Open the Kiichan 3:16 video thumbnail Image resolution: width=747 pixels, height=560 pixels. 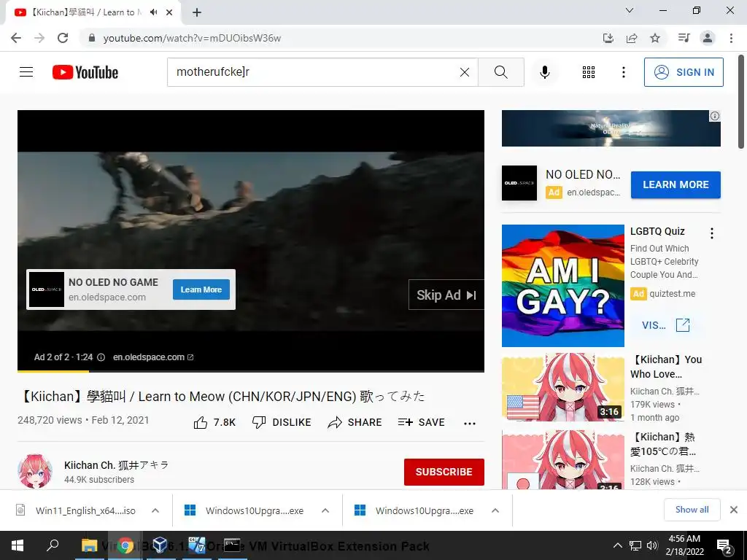tap(562, 387)
